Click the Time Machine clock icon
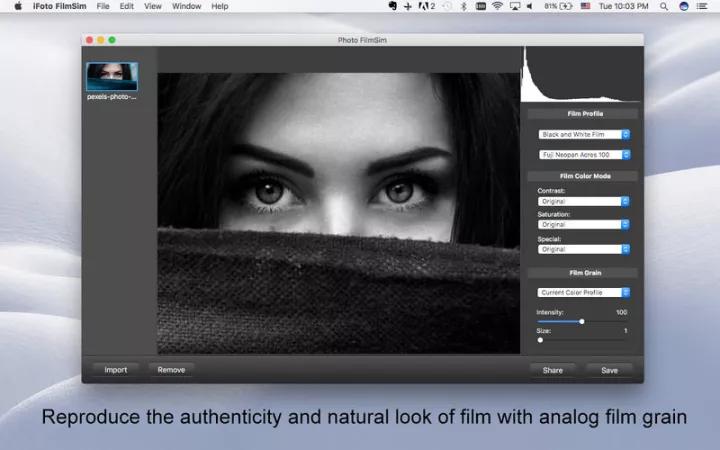Viewport: 720px width, 450px height. click(448, 6)
